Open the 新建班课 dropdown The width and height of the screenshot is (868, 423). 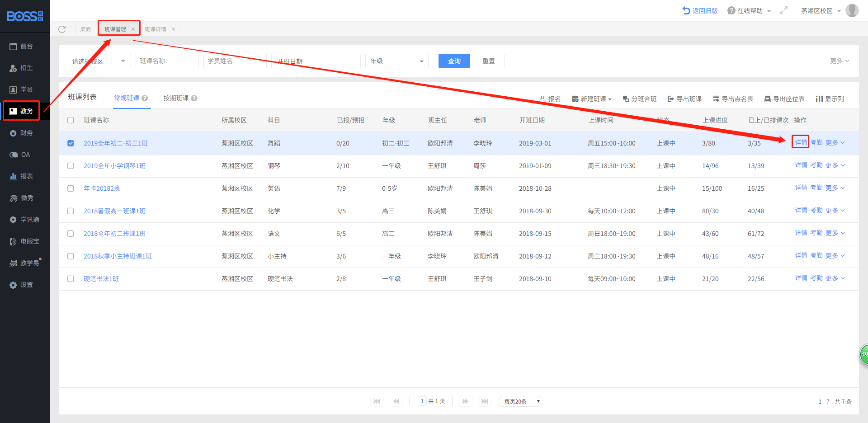(592, 99)
